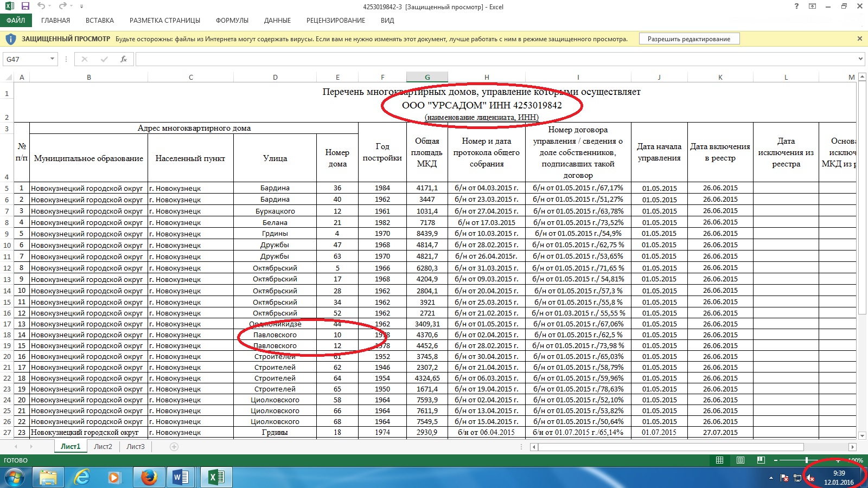Viewport: 868px width, 488px height.
Task: Click the Undo arrow icon
Action: (x=41, y=6)
